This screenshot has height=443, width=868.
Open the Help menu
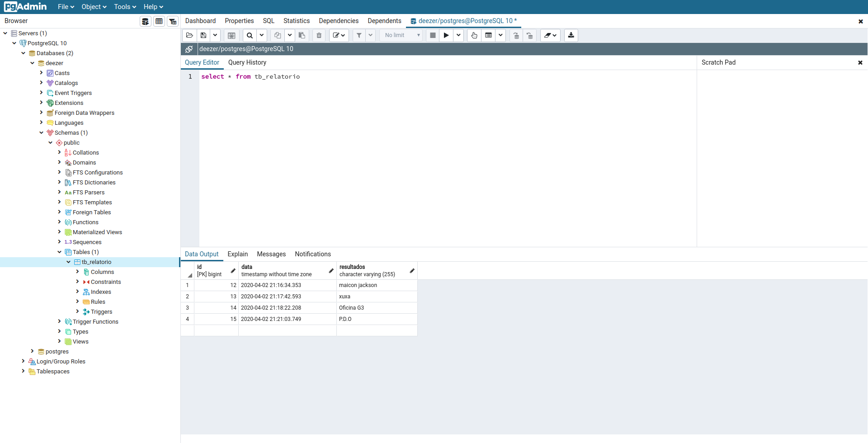click(153, 7)
